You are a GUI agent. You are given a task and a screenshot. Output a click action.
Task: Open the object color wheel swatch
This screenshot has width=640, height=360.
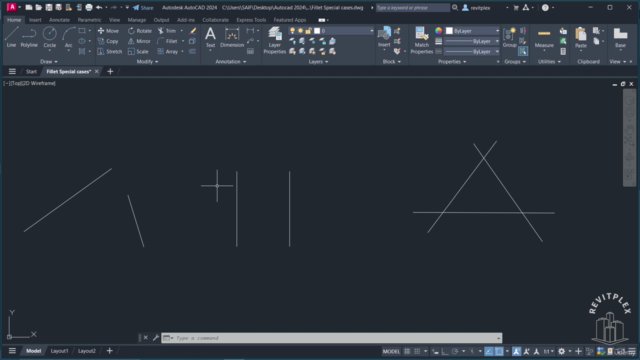pyautogui.click(x=438, y=31)
